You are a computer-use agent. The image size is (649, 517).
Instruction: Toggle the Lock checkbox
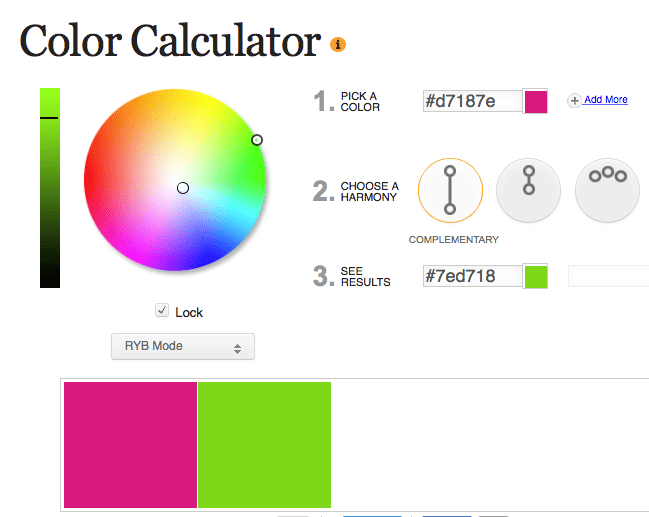[162, 311]
